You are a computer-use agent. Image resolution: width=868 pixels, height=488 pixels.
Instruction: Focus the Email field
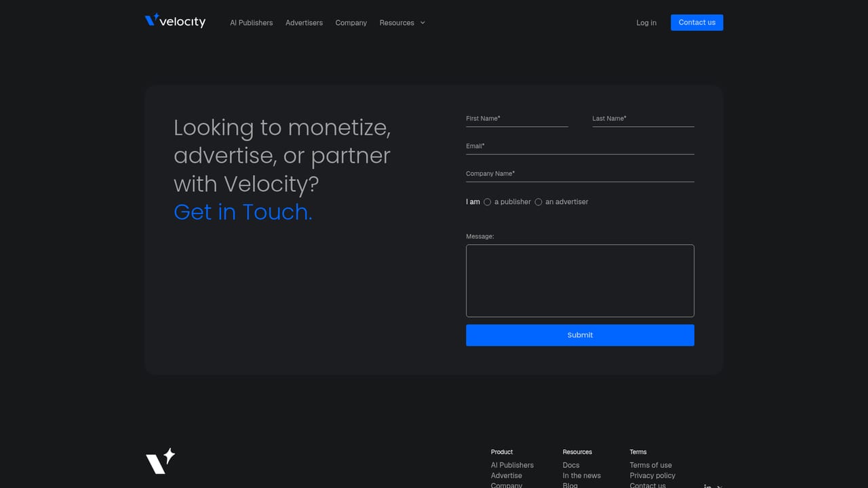[580, 146]
